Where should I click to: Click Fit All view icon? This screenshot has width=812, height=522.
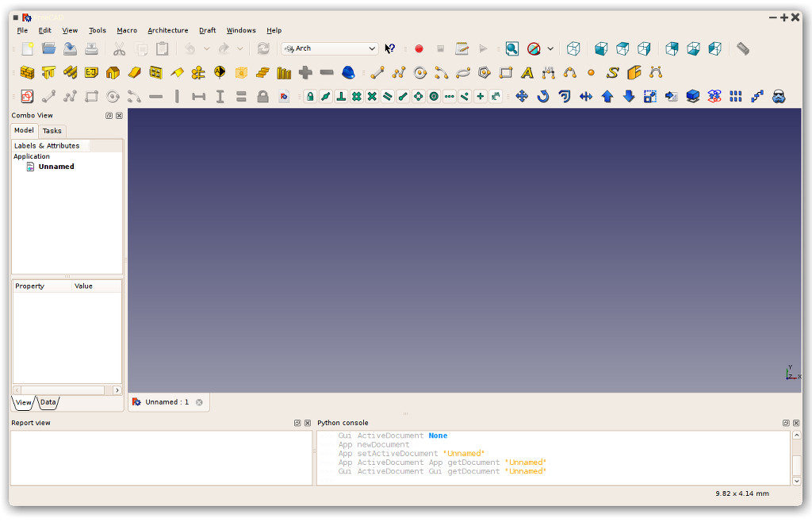pyautogui.click(x=512, y=48)
